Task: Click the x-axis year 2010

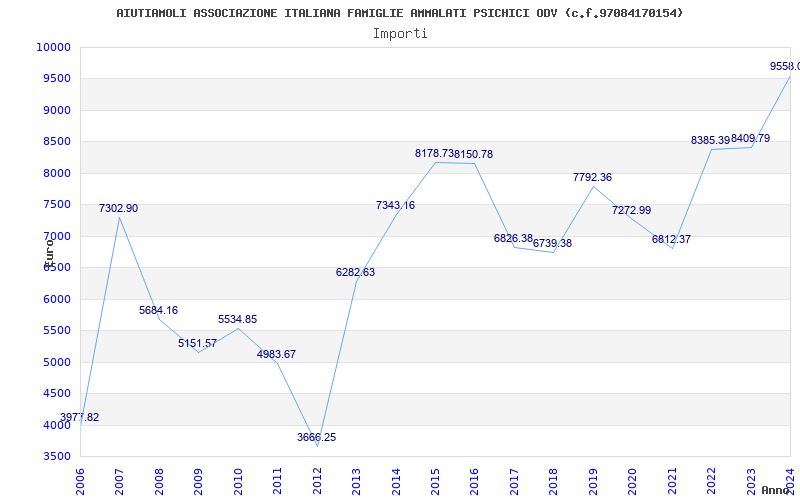Action: point(238,481)
